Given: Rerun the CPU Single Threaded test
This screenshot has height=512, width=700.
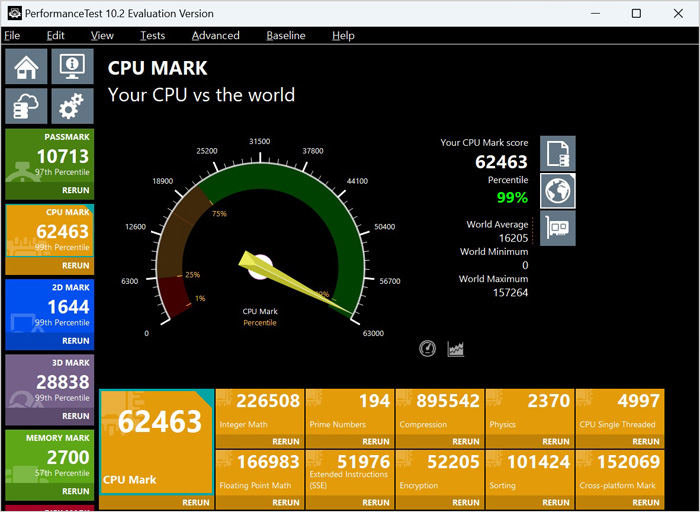Looking at the screenshot, I should tap(646, 441).
